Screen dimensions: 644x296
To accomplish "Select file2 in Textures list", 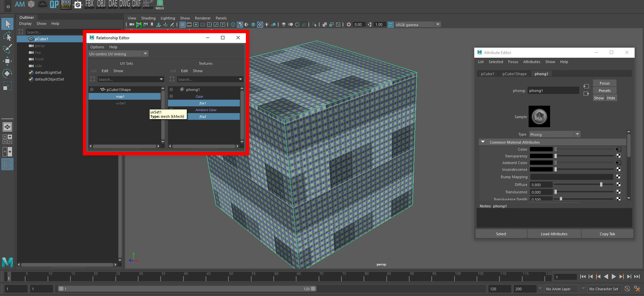I will point(203,117).
